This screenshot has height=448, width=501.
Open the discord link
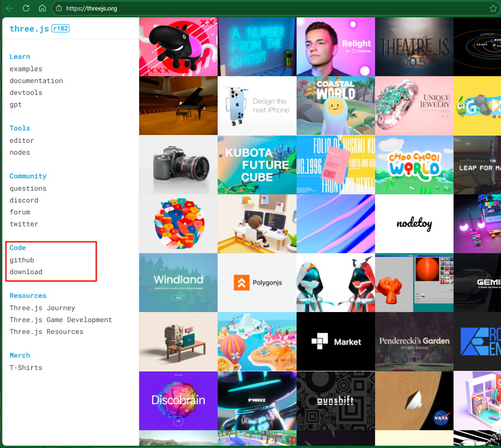point(24,200)
